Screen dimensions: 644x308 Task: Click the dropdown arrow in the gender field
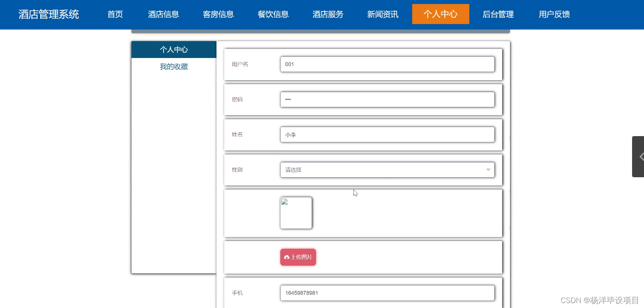(x=488, y=169)
